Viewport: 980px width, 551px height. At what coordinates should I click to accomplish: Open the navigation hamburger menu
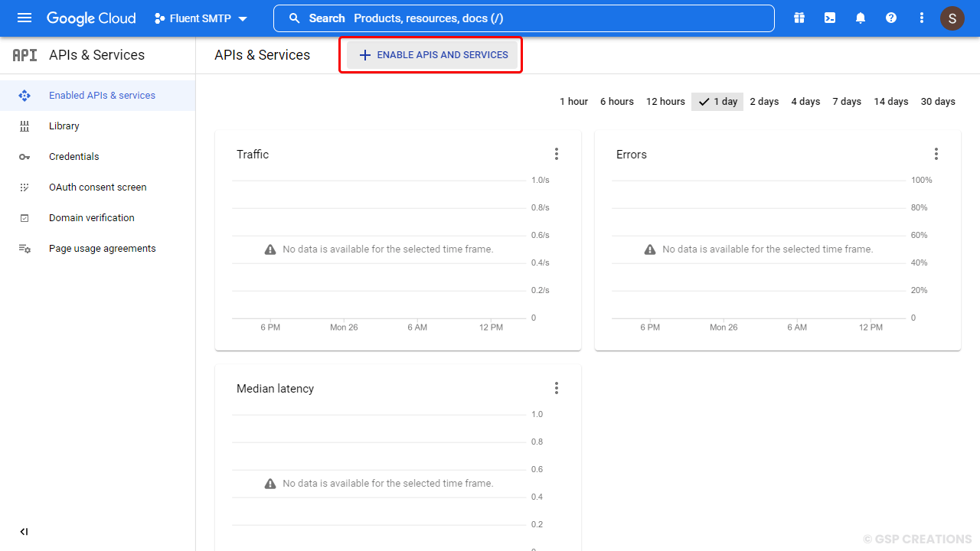[24, 18]
